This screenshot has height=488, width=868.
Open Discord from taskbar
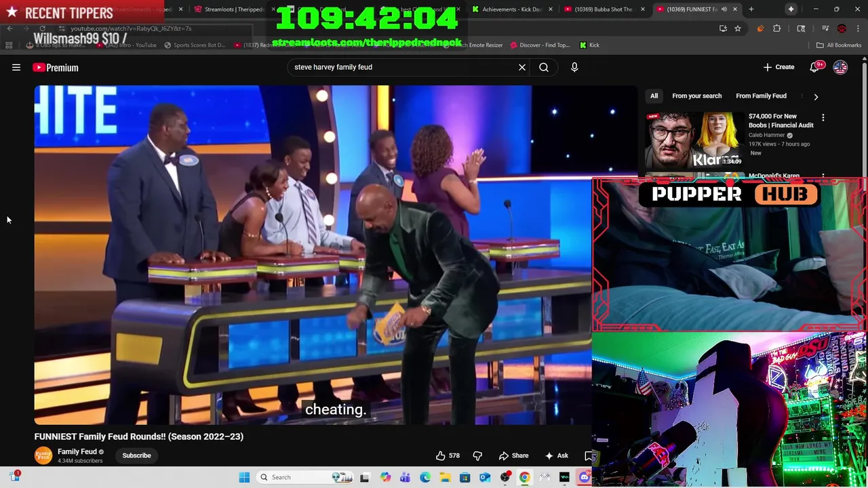[585, 477]
